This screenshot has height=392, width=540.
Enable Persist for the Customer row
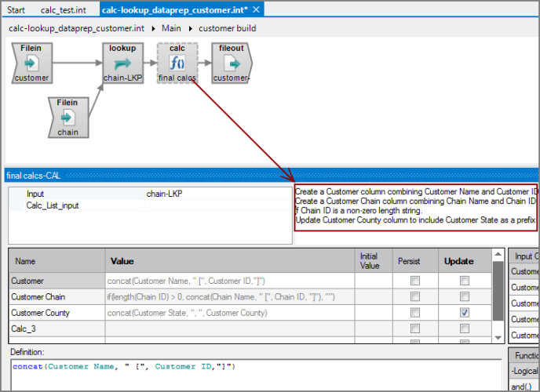point(414,281)
